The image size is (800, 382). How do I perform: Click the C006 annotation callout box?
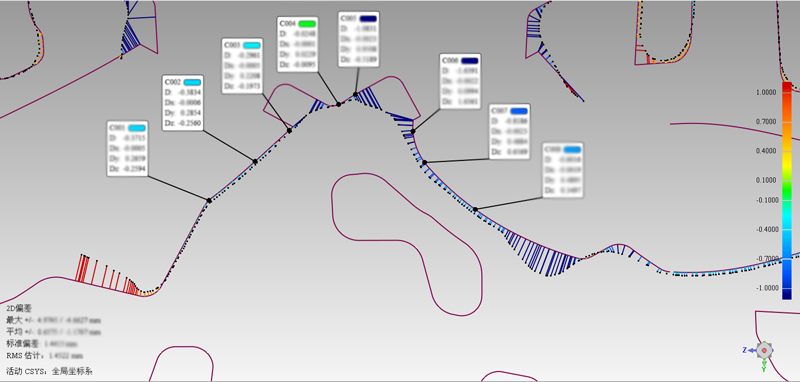coord(460,82)
